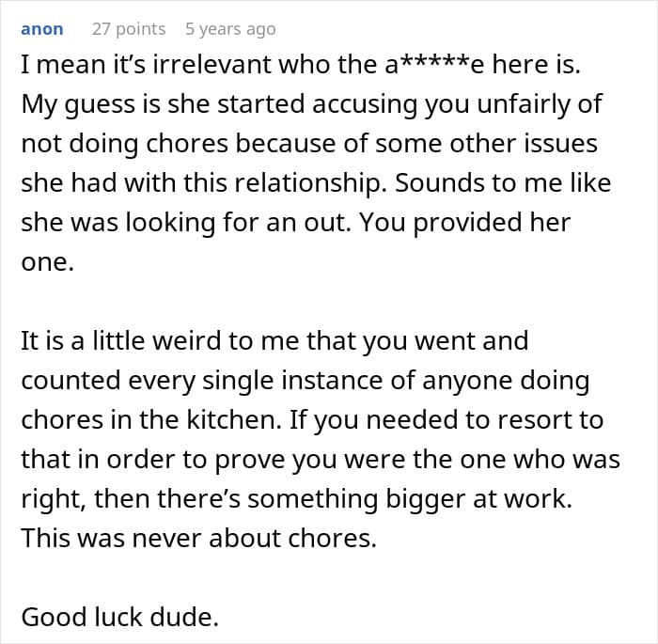Click the 5 years ago timestamp

pyautogui.click(x=230, y=29)
